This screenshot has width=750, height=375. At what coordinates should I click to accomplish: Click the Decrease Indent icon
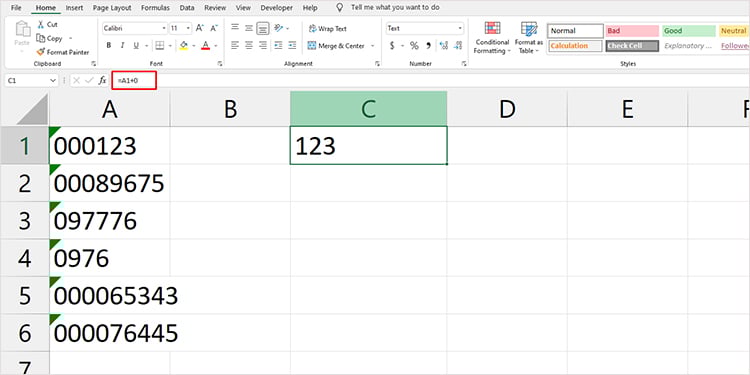coord(278,46)
